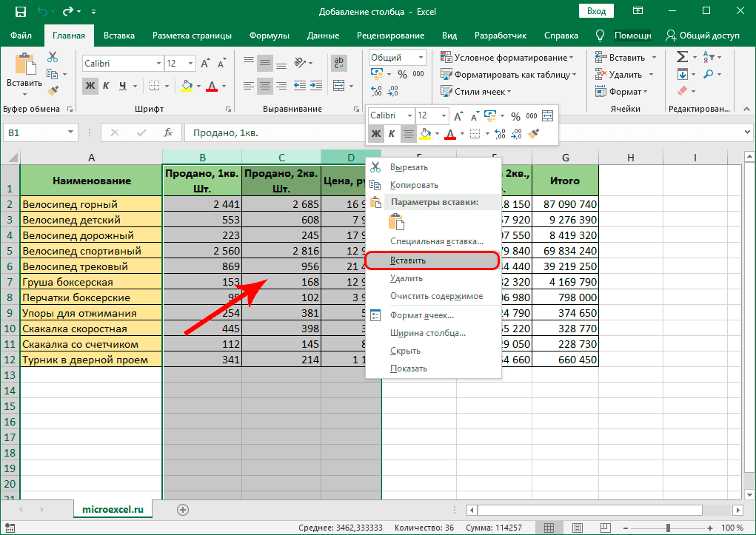Switch to the Формулы ribbon tab
Viewport: 756px width, 535px height.
pyautogui.click(x=269, y=35)
